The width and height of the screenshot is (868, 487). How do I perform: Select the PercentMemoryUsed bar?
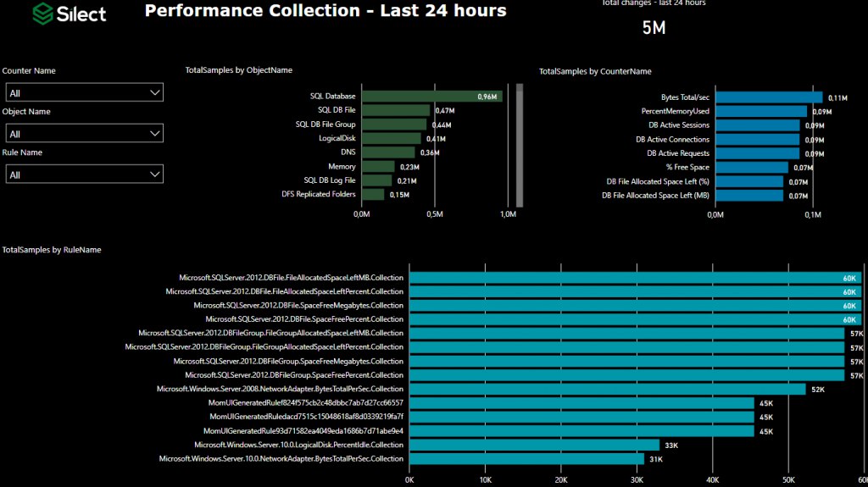click(x=761, y=111)
